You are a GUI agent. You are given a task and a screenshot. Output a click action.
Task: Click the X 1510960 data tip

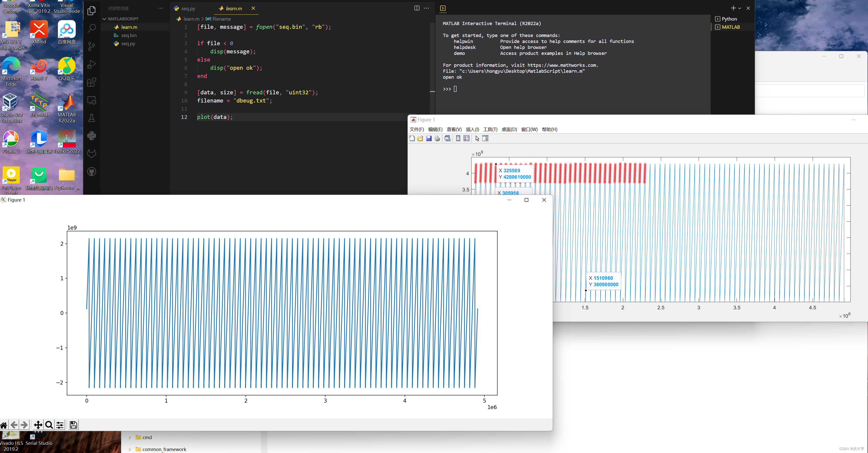(x=603, y=281)
